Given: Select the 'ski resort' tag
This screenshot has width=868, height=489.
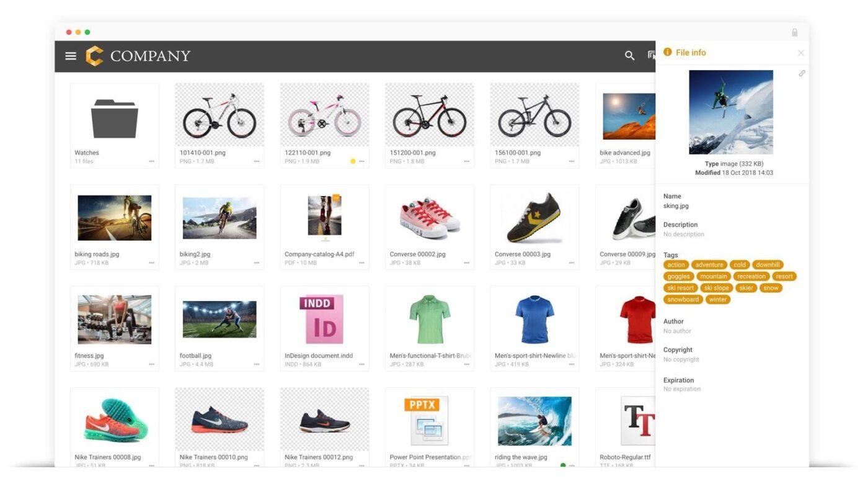Looking at the screenshot, I should (x=680, y=288).
